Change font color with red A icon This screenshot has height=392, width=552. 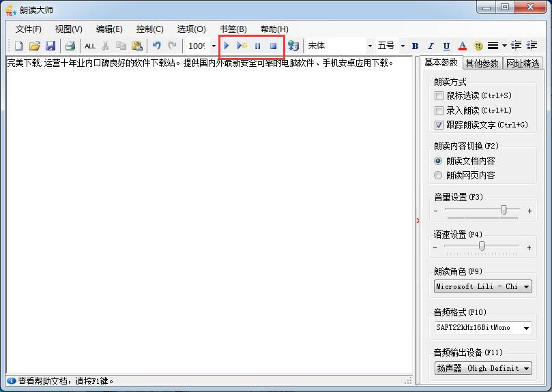(x=462, y=46)
